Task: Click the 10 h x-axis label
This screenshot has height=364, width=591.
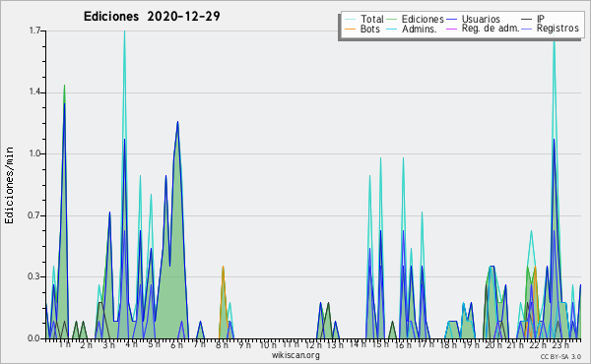Action: click(x=268, y=344)
